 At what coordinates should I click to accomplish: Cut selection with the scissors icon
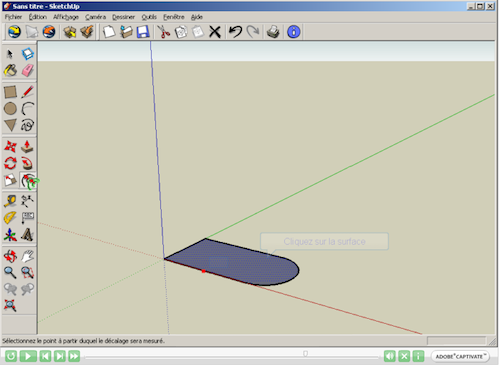[x=163, y=32]
